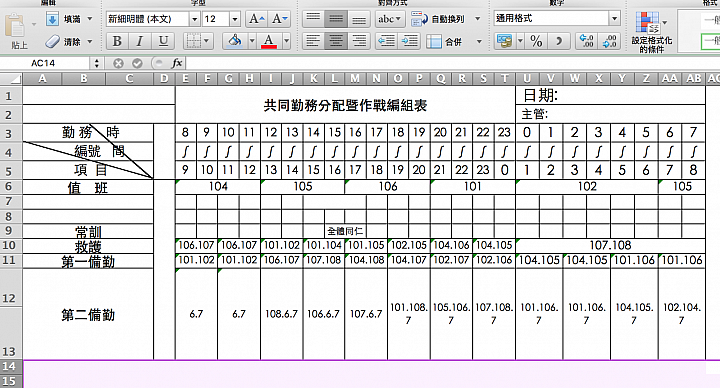Increase the indent
This screenshot has width=720, height=388.
[x=409, y=41]
